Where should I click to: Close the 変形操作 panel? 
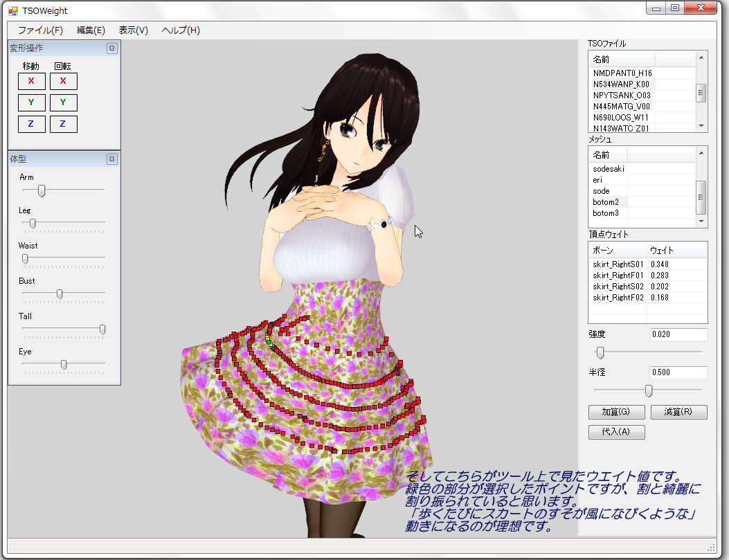(x=111, y=48)
